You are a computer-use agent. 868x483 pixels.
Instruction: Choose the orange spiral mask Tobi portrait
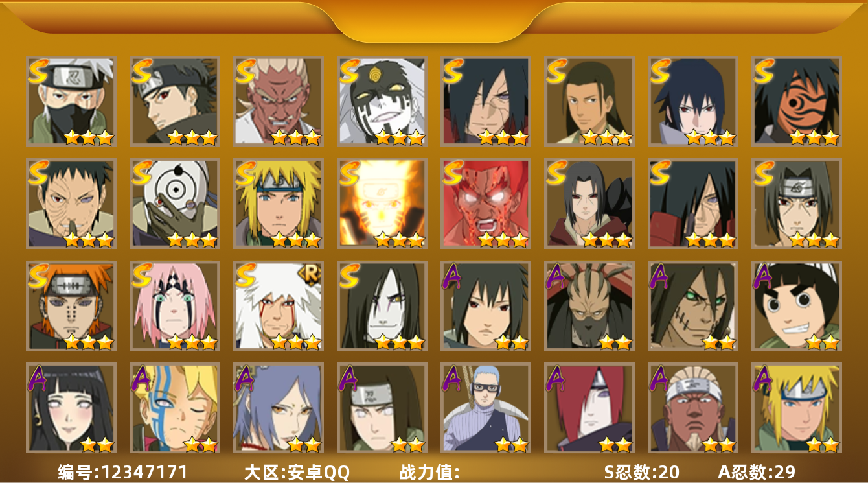(x=796, y=100)
